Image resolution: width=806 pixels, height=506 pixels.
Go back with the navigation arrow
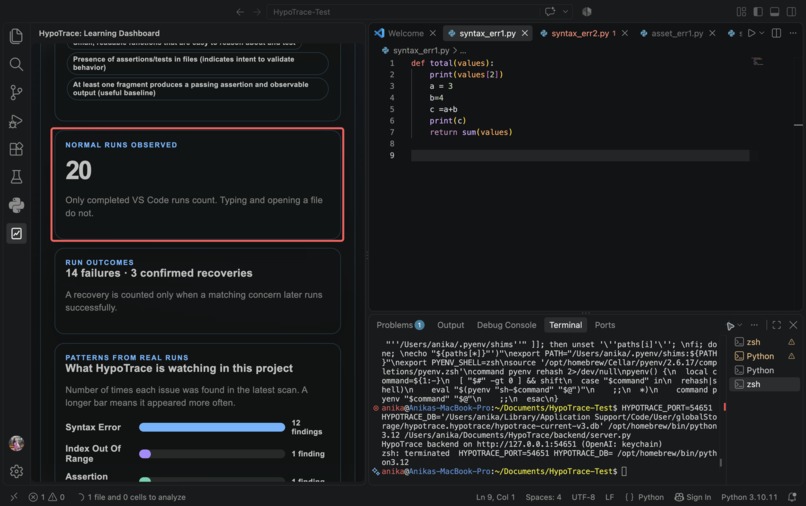coord(240,12)
